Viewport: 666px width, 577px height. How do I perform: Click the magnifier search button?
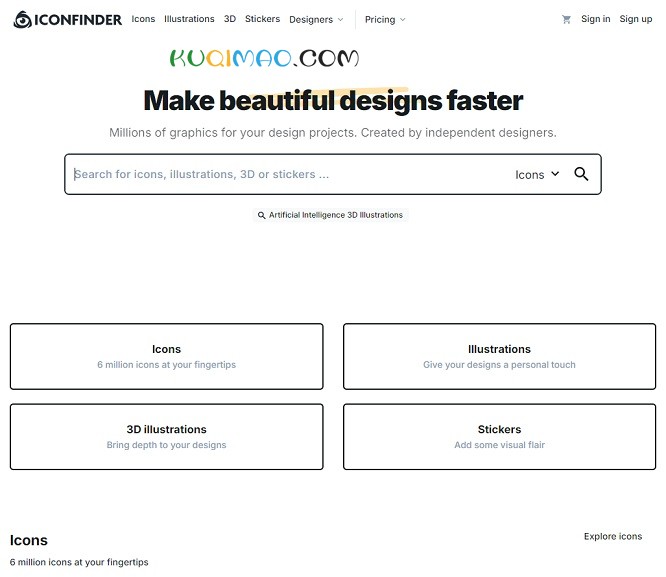(581, 174)
